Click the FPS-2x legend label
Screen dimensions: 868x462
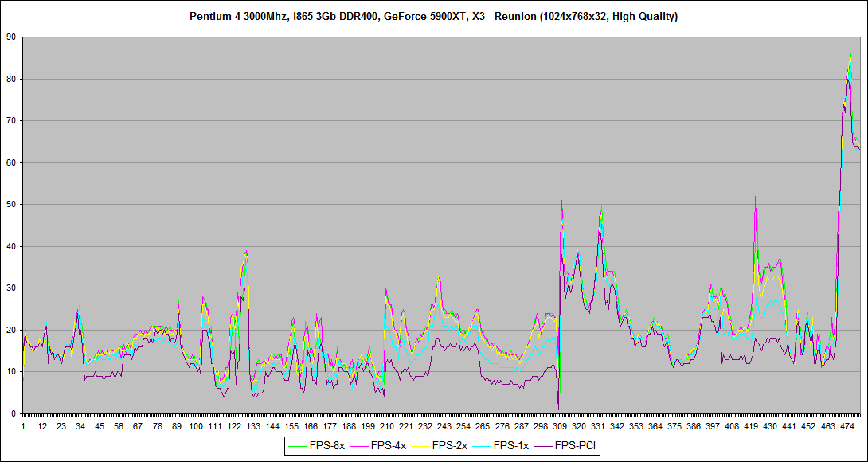(x=448, y=445)
